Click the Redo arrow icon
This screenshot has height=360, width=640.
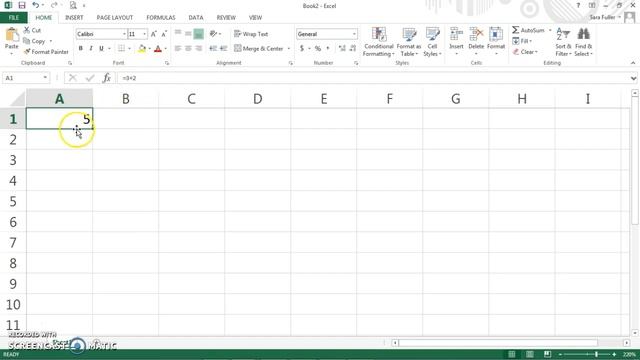point(54,5)
